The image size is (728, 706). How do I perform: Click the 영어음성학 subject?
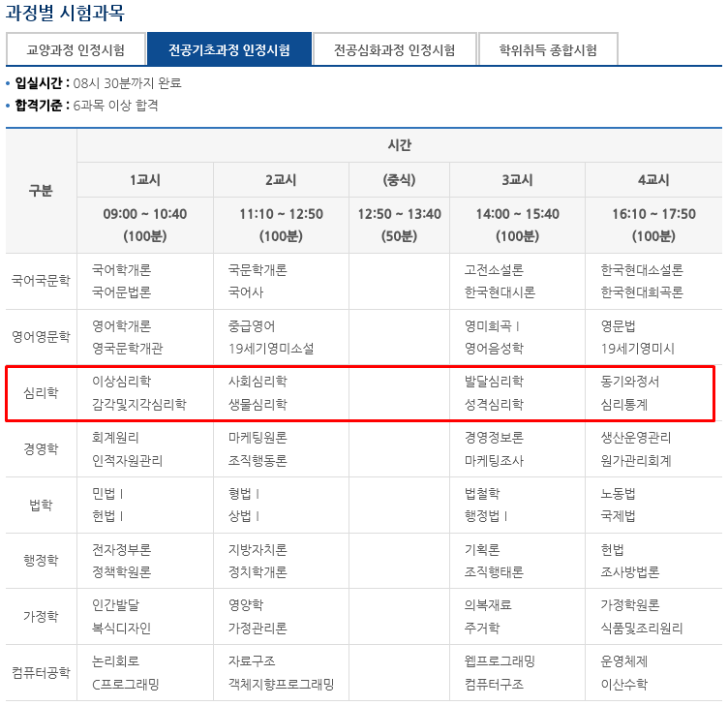pos(494,349)
